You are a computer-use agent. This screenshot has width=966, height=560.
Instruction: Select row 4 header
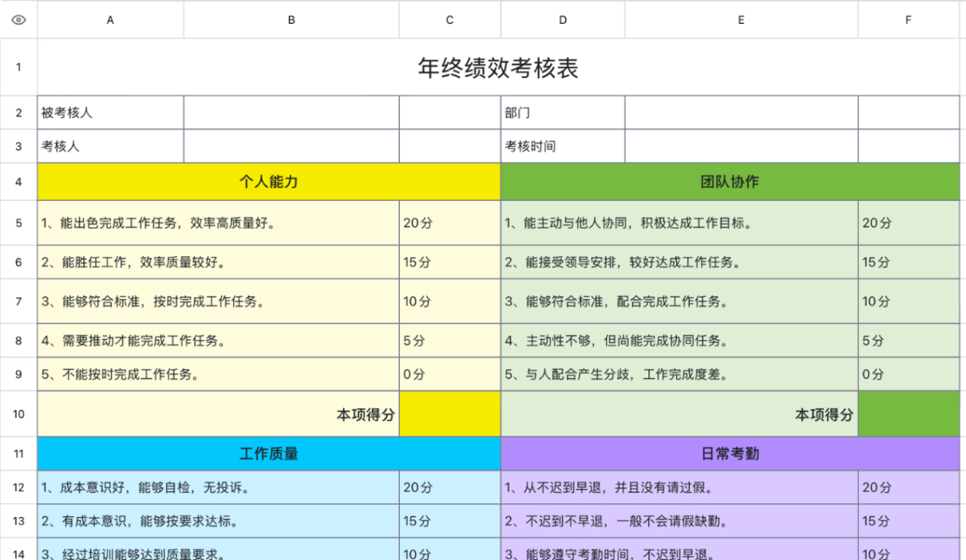pos(18,182)
